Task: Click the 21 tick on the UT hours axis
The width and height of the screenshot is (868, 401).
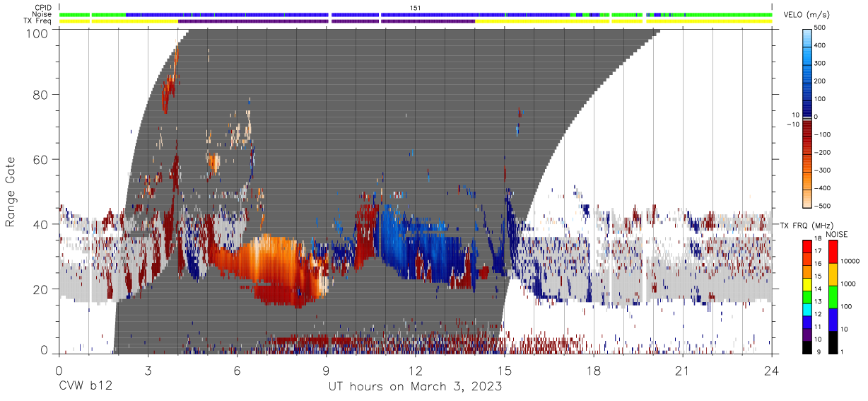Action: (x=683, y=371)
